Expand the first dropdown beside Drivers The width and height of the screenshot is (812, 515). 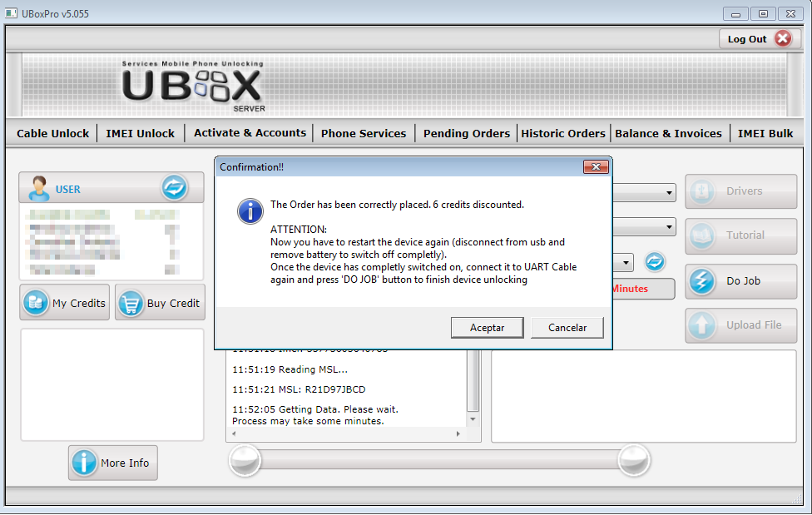coord(669,193)
